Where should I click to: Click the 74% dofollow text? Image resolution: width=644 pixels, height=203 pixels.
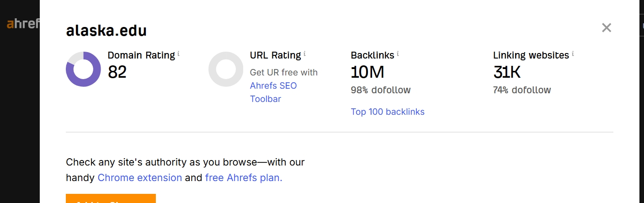(x=522, y=90)
